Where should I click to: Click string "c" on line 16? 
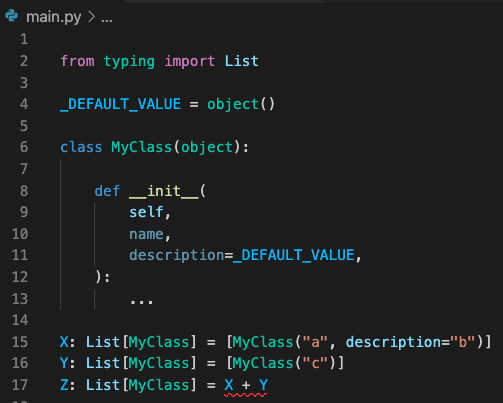tap(315, 363)
